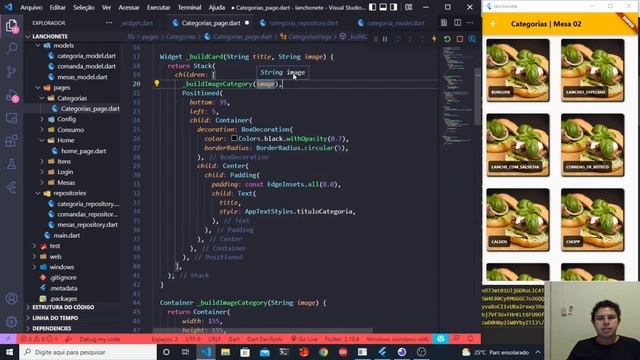The width and height of the screenshot is (640, 360).
Task: Open comanda_model.dart in the explorer
Action: click(x=86, y=67)
